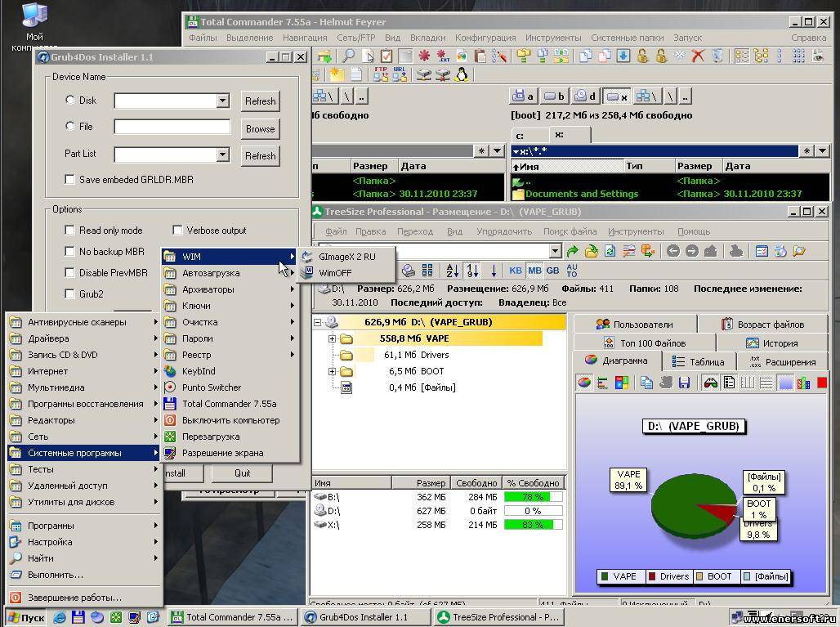Check the Grub2 option
The width and height of the screenshot is (840, 627).
tap(69, 293)
